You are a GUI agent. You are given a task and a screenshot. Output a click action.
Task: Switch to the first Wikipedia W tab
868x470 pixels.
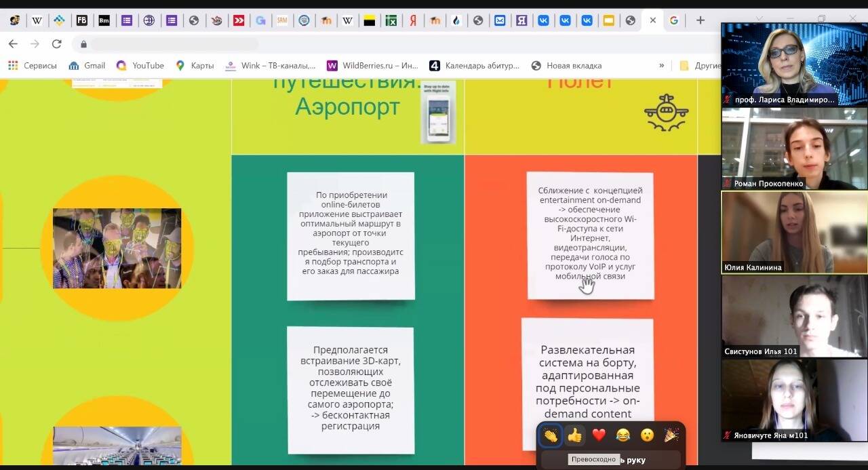[37, 20]
